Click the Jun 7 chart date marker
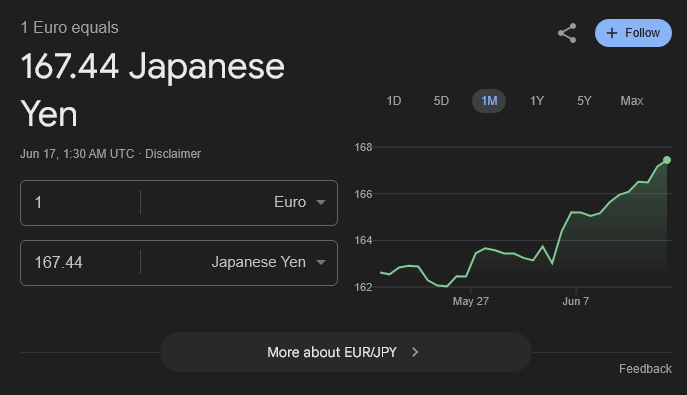 (576, 301)
